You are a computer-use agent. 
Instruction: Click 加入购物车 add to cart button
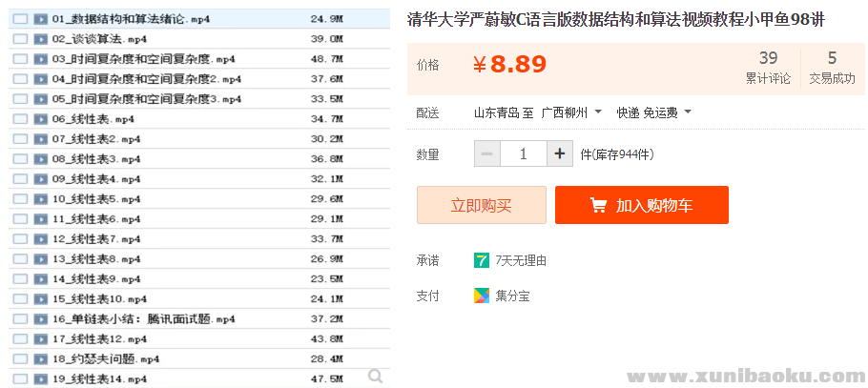pyautogui.click(x=641, y=205)
